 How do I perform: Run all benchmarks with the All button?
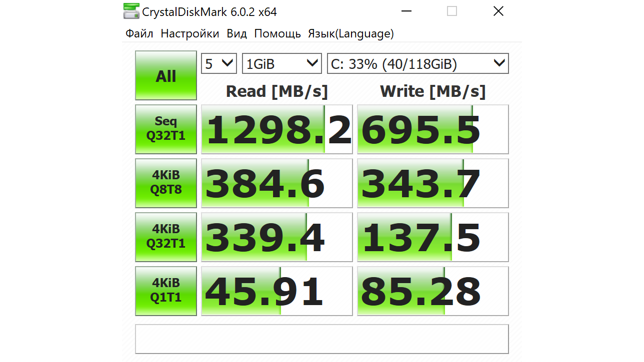[x=166, y=75]
